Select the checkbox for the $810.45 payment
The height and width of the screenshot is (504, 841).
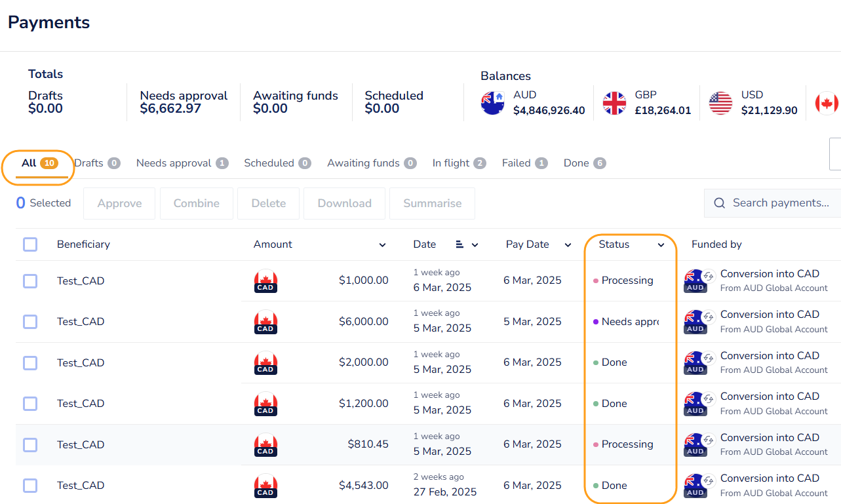point(30,445)
